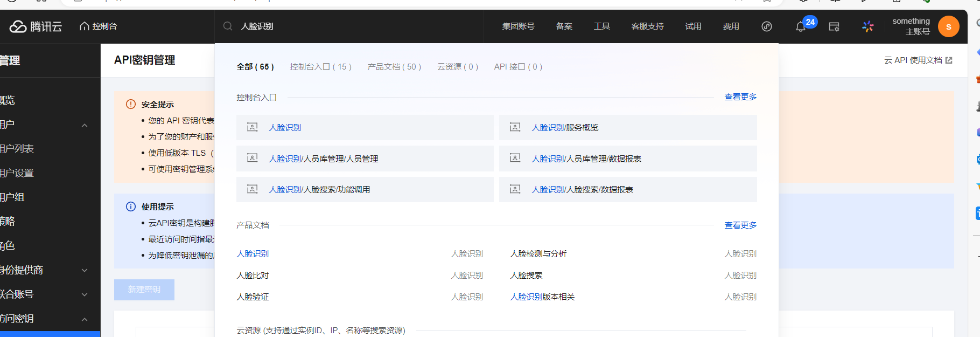Collapse the 用户 sidebar section chevron
Viewport: 980px width, 337px height.
pos(85,125)
